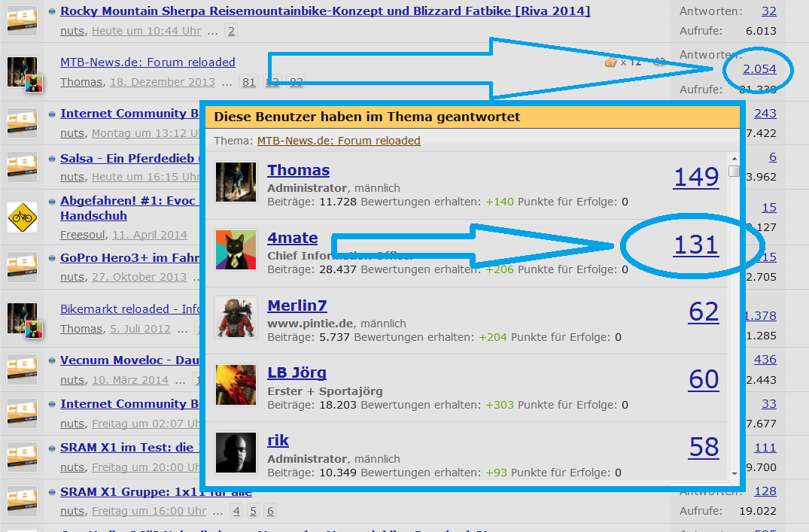Viewport: 809px width, 532px height.
Task: Open Freesoul's user profile link
Action: point(83,235)
